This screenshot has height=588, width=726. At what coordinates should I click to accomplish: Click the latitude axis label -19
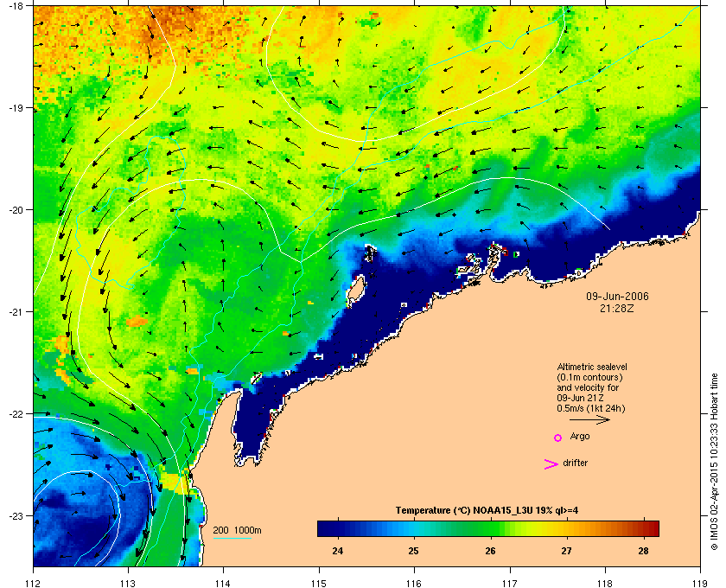(x=16, y=107)
